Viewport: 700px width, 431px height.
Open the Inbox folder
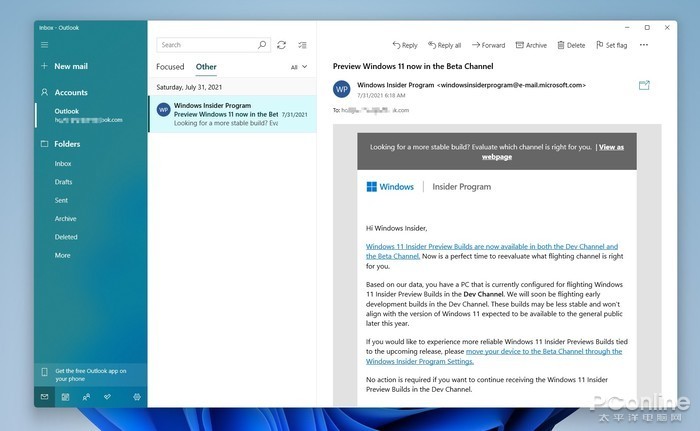63,163
